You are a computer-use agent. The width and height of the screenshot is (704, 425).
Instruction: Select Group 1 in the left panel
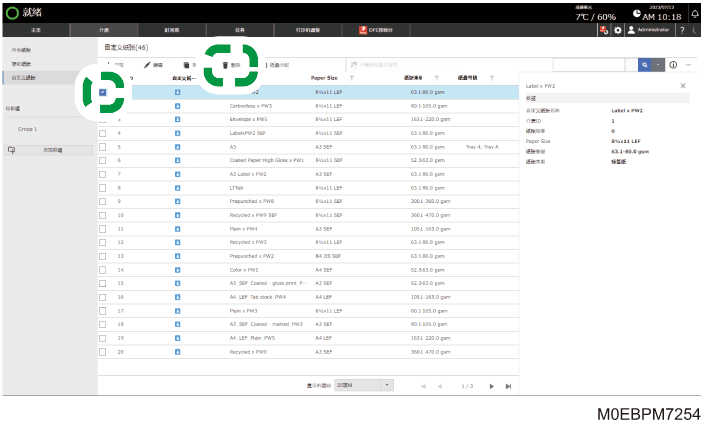point(27,129)
